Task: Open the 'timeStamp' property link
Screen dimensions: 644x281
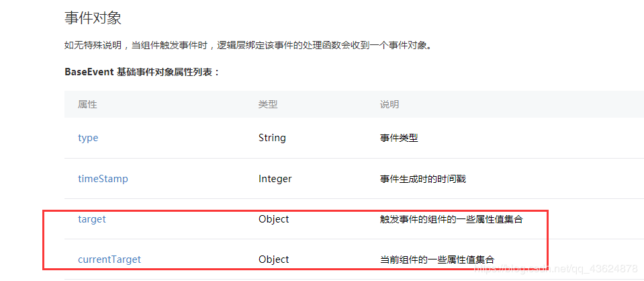Action: click(103, 179)
